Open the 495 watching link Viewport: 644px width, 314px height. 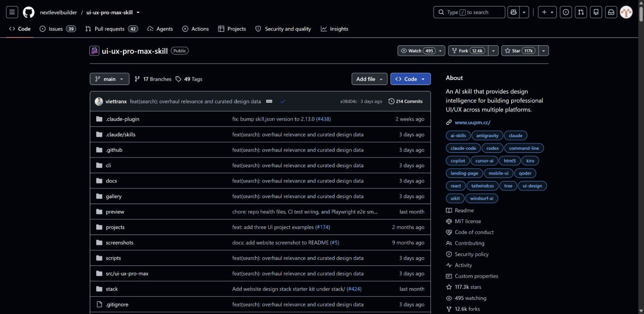(x=466, y=298)
